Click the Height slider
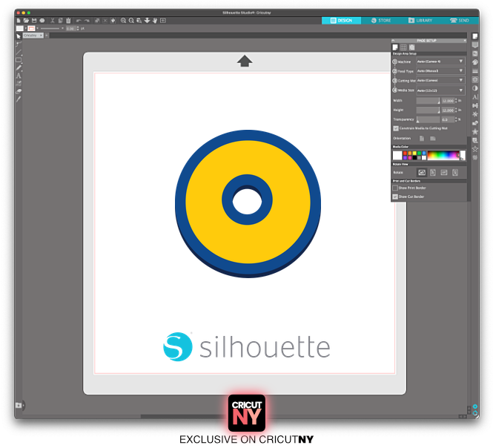Viewport: 493px width, 448px height. tap(428, 110)
